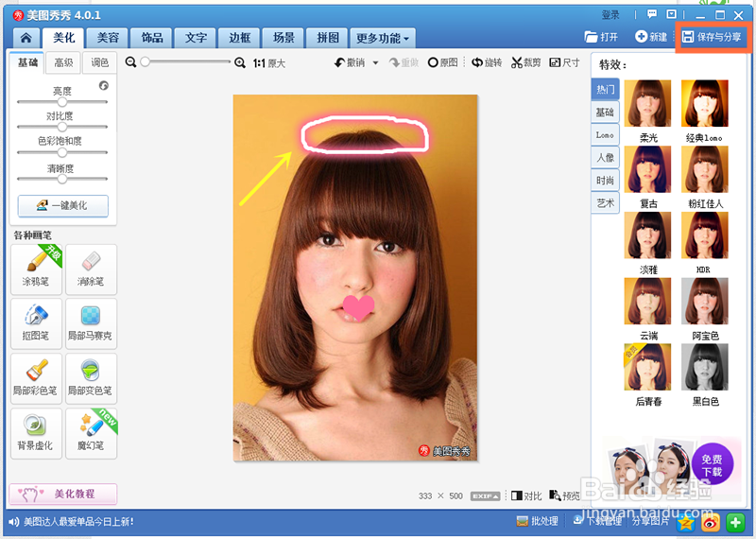756x539 pixels.
Task: Apply 一键美化 auto enhance
Action: click(63, 205)
